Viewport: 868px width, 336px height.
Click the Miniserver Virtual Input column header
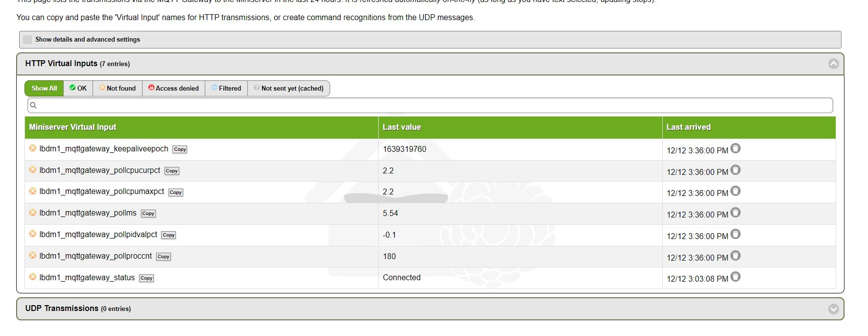pos(201,127)
